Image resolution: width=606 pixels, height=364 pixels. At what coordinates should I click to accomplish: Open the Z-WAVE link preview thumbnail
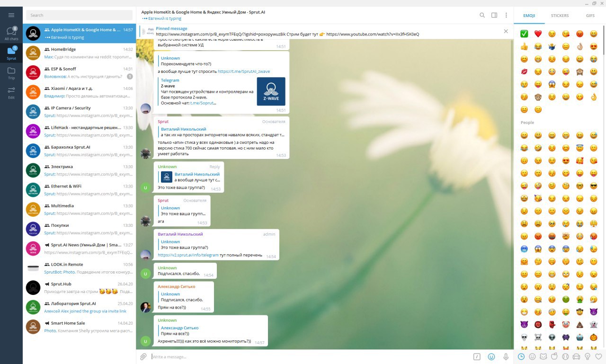[271, 91]
